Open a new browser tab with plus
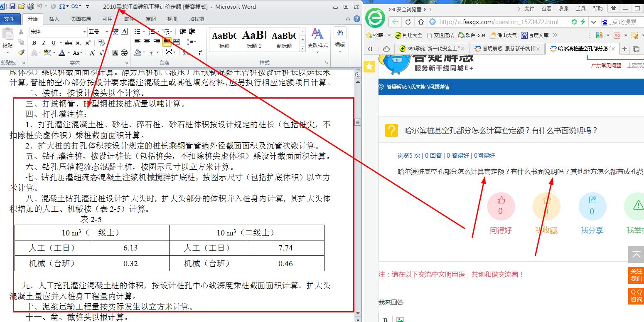The image size is (644, 322). pos(624,49)
